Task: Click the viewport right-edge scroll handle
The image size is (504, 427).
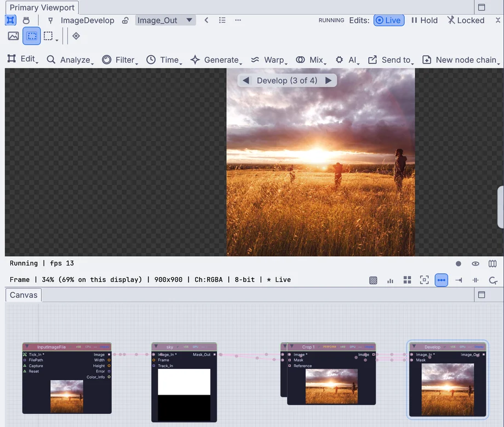Action: pos(501,207)
